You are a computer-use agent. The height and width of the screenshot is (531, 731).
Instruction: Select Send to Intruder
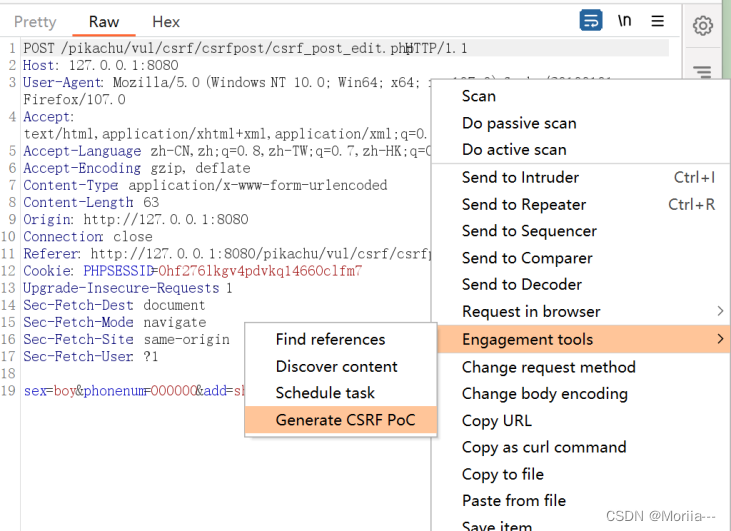click(x=580, y=178)
